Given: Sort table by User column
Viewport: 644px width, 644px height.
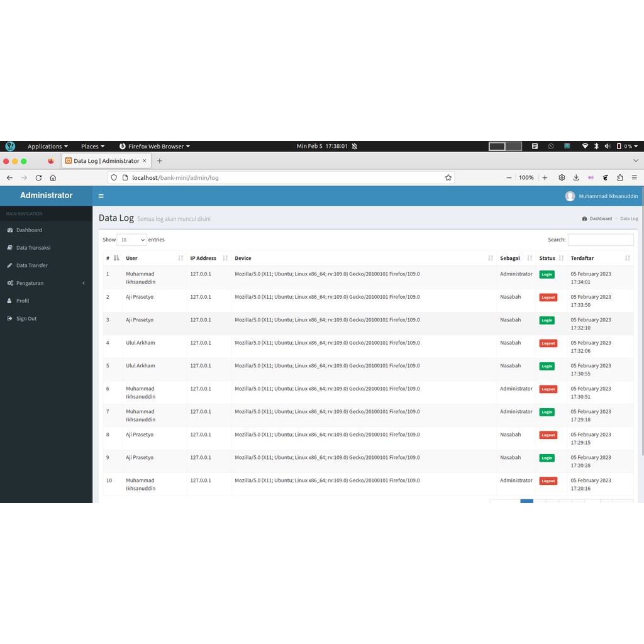Looking at the screenshot, I should [x=155, y=258].
